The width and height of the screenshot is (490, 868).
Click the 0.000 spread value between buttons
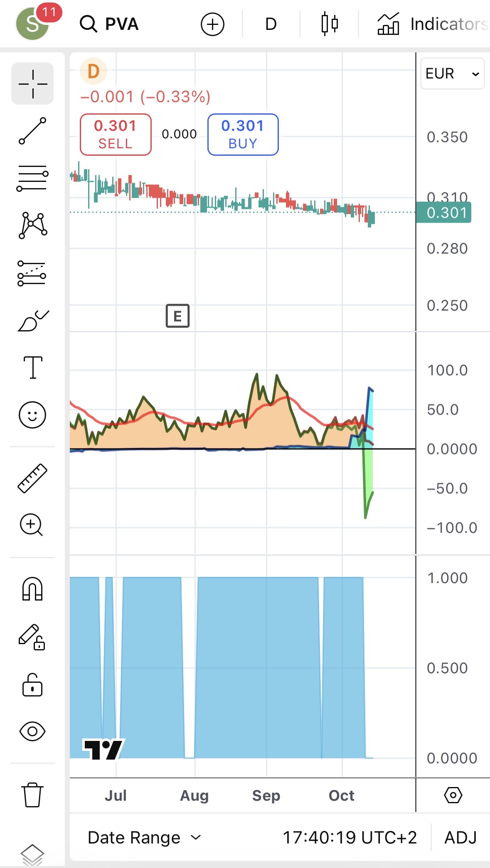(x=179, y=134)
